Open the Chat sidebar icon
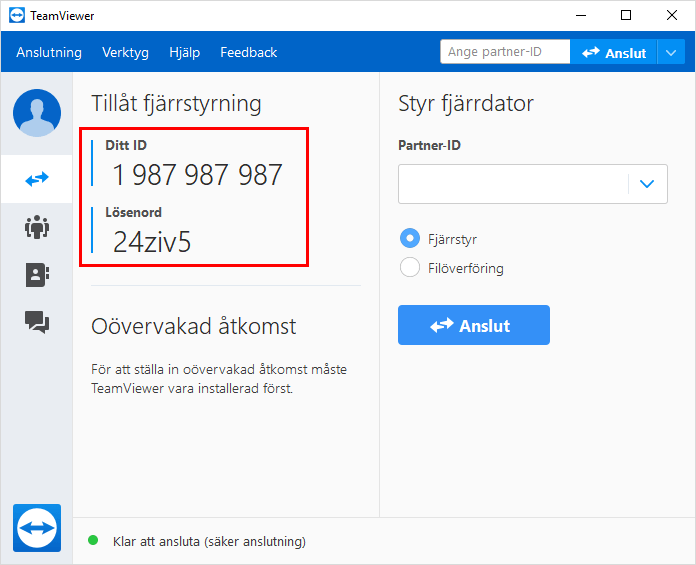The width and height of the screenshot is (696, 565). tap(37, 322)
